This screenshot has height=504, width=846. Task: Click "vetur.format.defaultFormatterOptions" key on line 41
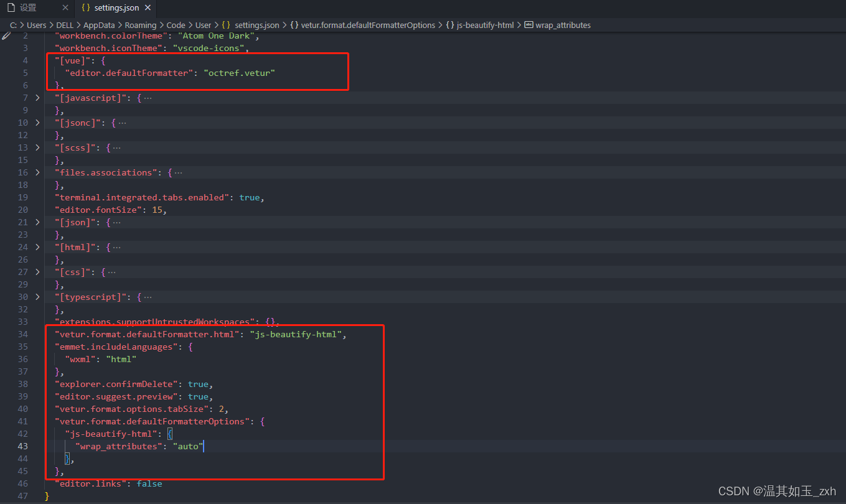[x=153, y=421]
